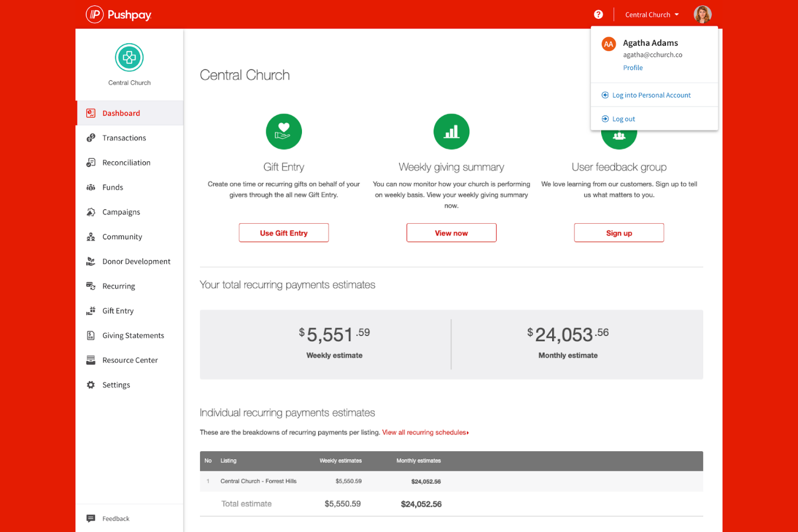Click the Settings gear icon
Viewport: 798px width, 532px height.
[91, 384]
